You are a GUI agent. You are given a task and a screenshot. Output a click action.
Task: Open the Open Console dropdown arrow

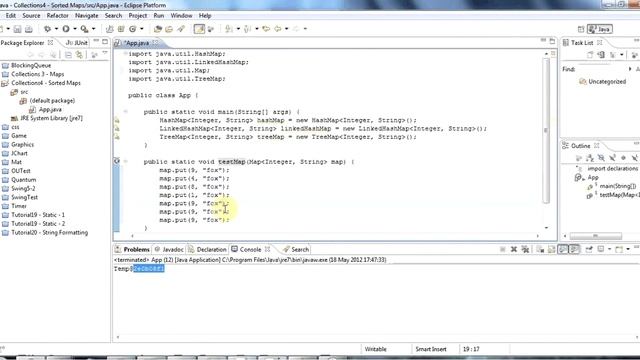click(x=628, y=249)
